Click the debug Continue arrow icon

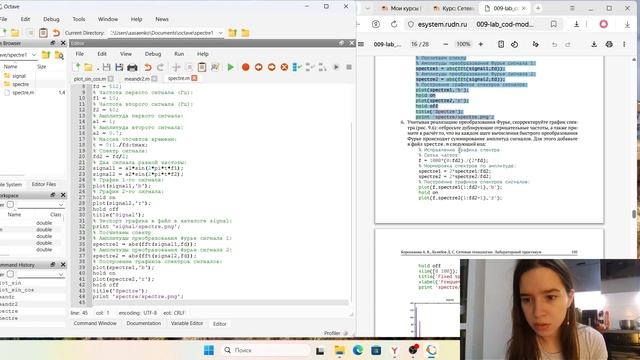pyautogui.click(x=336, y=67)
